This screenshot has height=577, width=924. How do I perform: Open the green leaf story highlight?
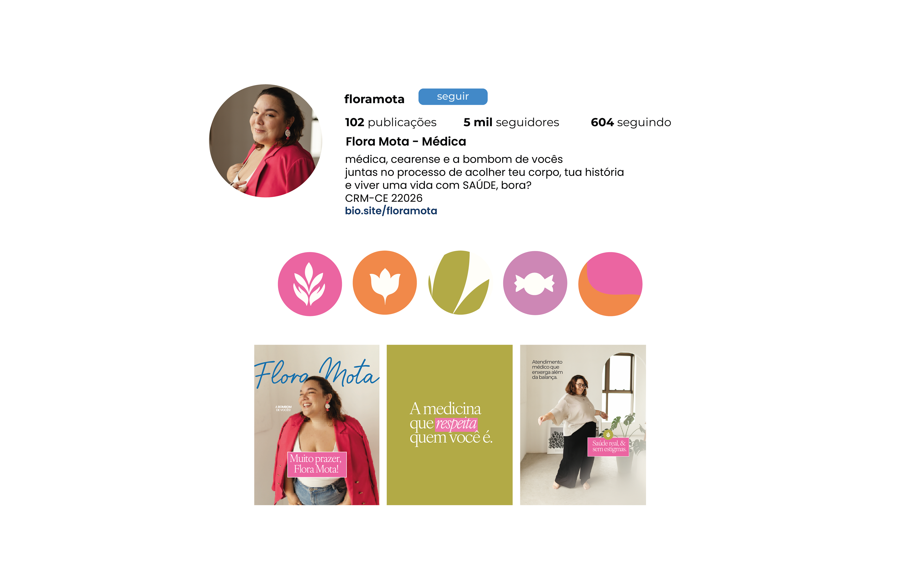(460, 282)
